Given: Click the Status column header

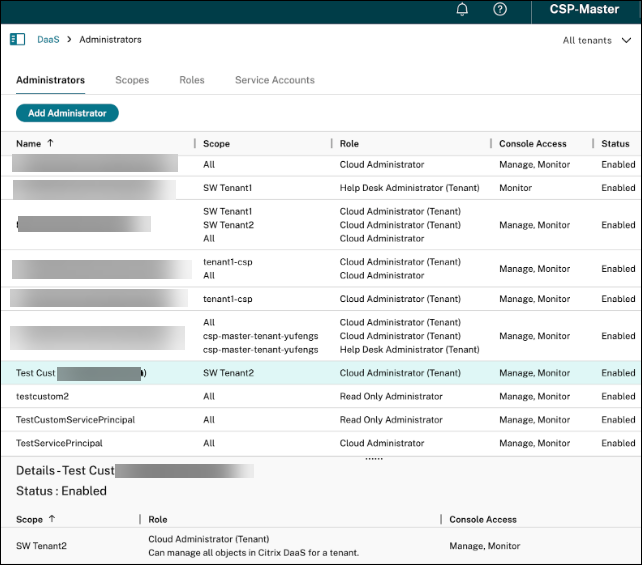Looking at the screenshot, I should click(615, 144).
